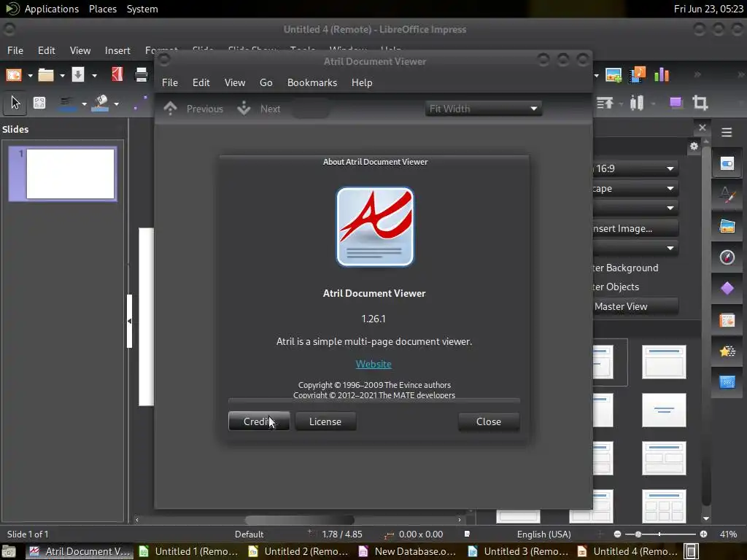
Task: Click the Crop Image icon
Action: pos(700,103)
